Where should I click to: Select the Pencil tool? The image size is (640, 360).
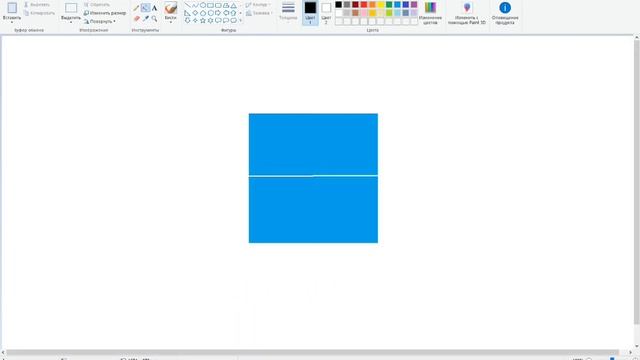coord(136,8)
